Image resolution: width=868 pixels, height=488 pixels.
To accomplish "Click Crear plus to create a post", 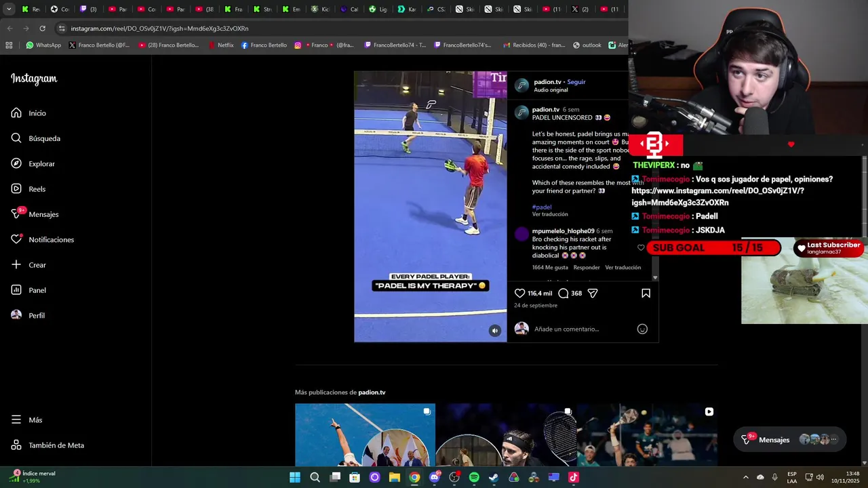I will pyautogui.click(x=28, y=265).
